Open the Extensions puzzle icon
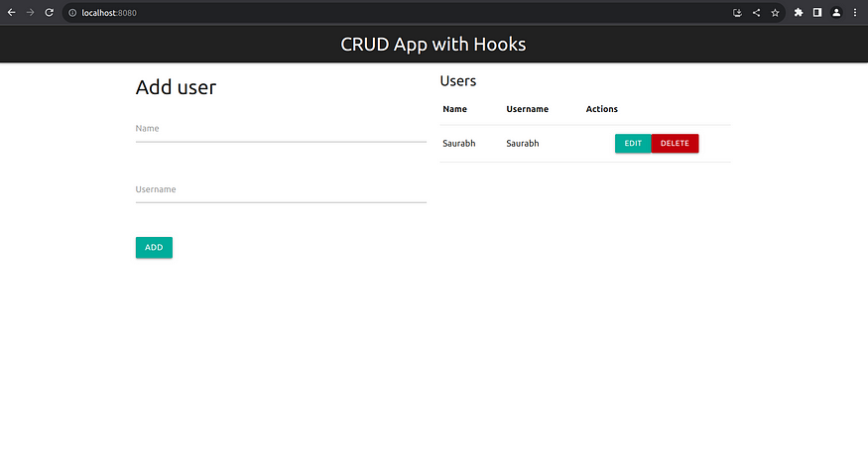This screenshot has height=465, width=868. 799,12
